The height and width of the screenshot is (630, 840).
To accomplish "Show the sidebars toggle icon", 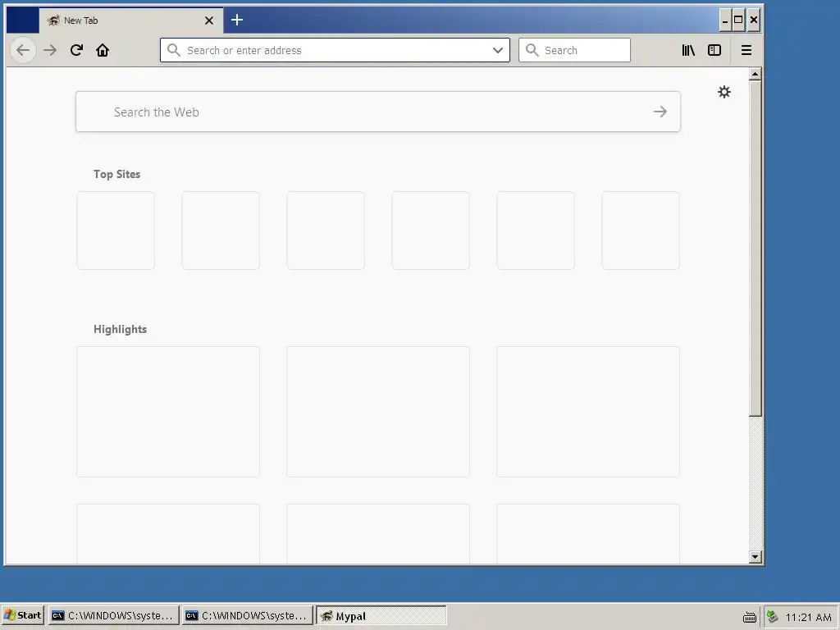I will click(714, 50).
